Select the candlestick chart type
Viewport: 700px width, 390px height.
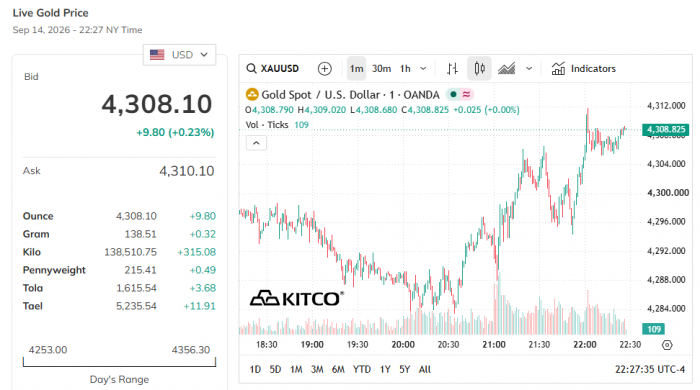[479, 69]
